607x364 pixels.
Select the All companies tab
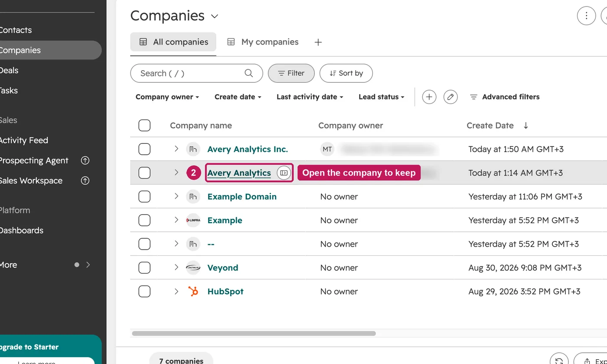tap(173, 42)
